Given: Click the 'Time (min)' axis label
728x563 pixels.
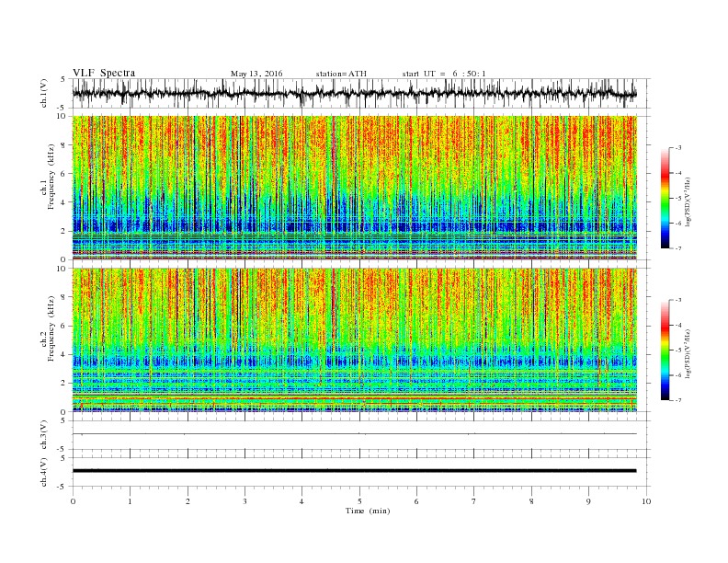Looking at the screenshot, I should click(x=368, y=511).
